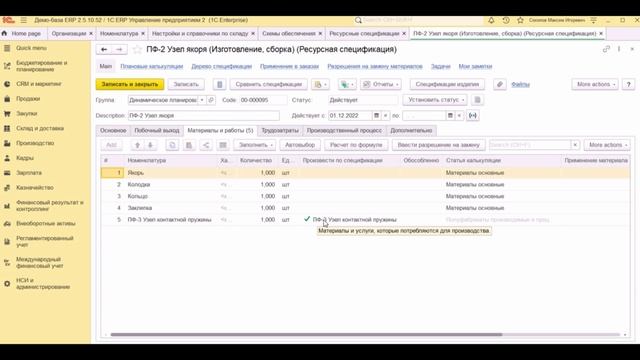Open the vertical dots form menu icon

point(619,49)
